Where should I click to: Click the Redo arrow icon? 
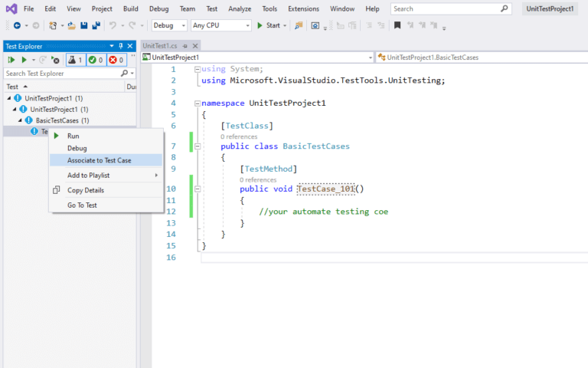point(132,25)
